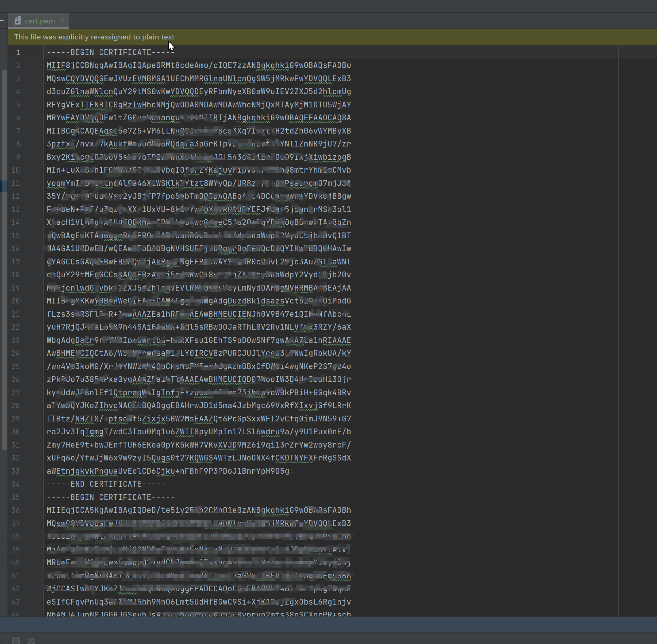Viewport: 657px width, 644px height.
Task: Place cursor on END CERTIFICATE line
Action: [106, 484]
